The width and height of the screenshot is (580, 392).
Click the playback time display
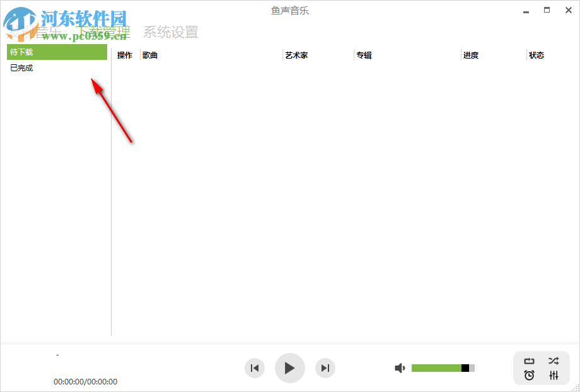click(x=84, y=381)
